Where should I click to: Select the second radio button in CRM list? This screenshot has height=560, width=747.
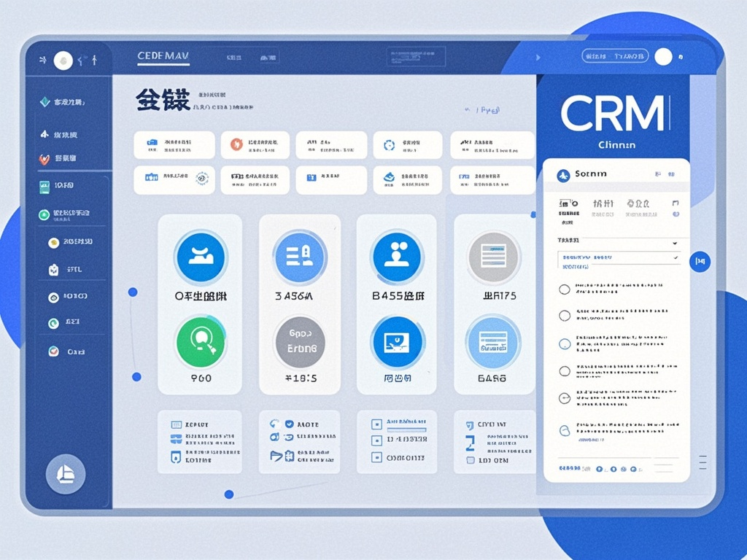point(564,316)
